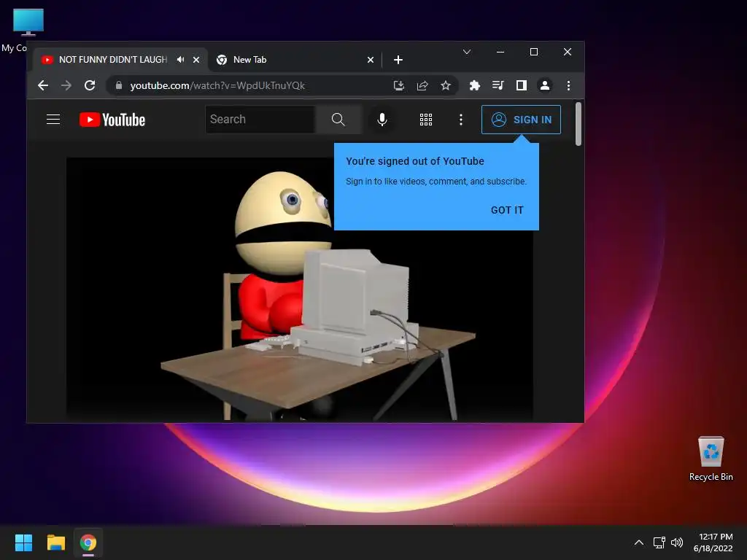This screenshot has height=560, width=747.
Task: Open YouTube apps grid icon
Action: coord(426,120)
